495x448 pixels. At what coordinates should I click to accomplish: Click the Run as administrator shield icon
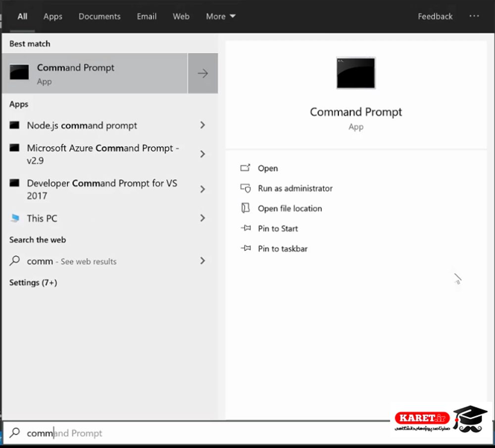click(x=246, y=188)
